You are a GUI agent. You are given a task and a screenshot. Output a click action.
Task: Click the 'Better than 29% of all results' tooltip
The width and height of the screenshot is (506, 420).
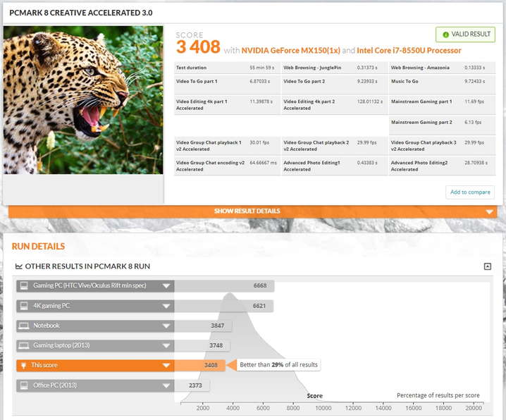(x=278, y=365)
